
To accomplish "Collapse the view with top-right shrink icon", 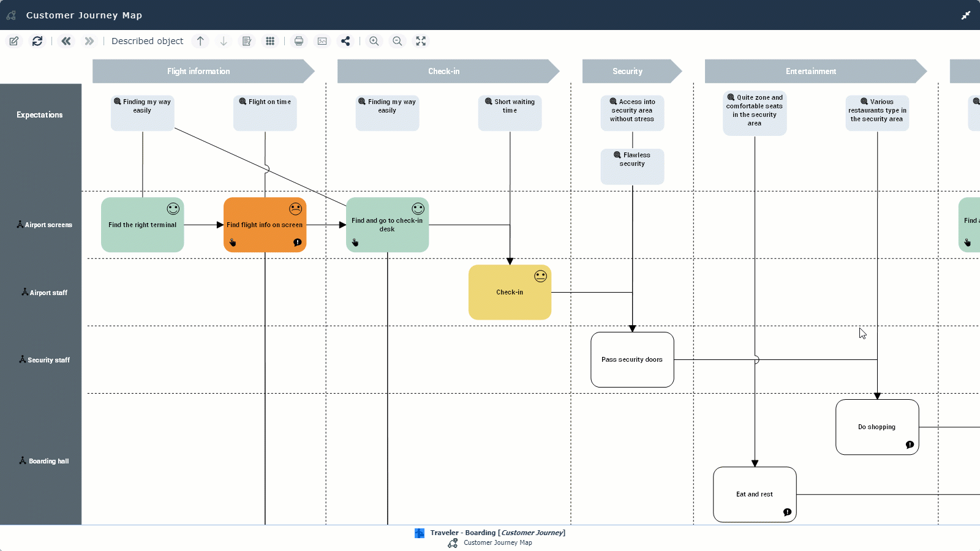I will (966, 15).
